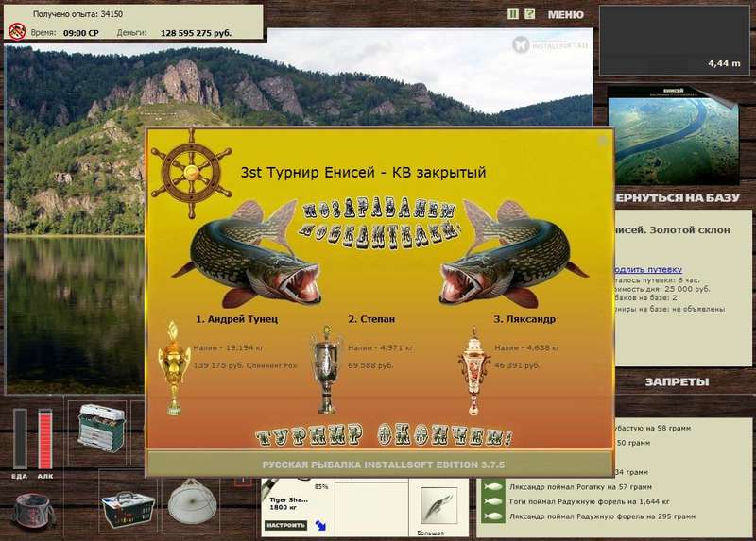
Task: Click third place name Ляксандр
Action: click(x=524, y=319)
